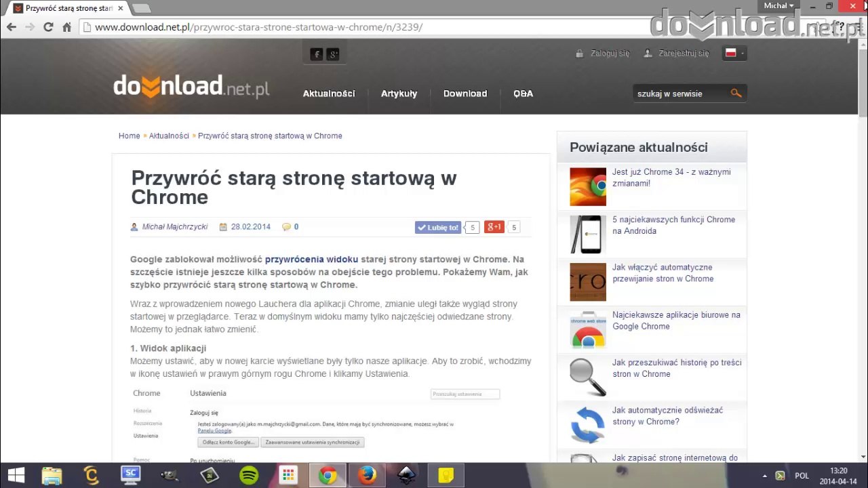Click the Chrome icon in the taskbar
This screenshot has height=488, width=868.
[x=328, y=475]
